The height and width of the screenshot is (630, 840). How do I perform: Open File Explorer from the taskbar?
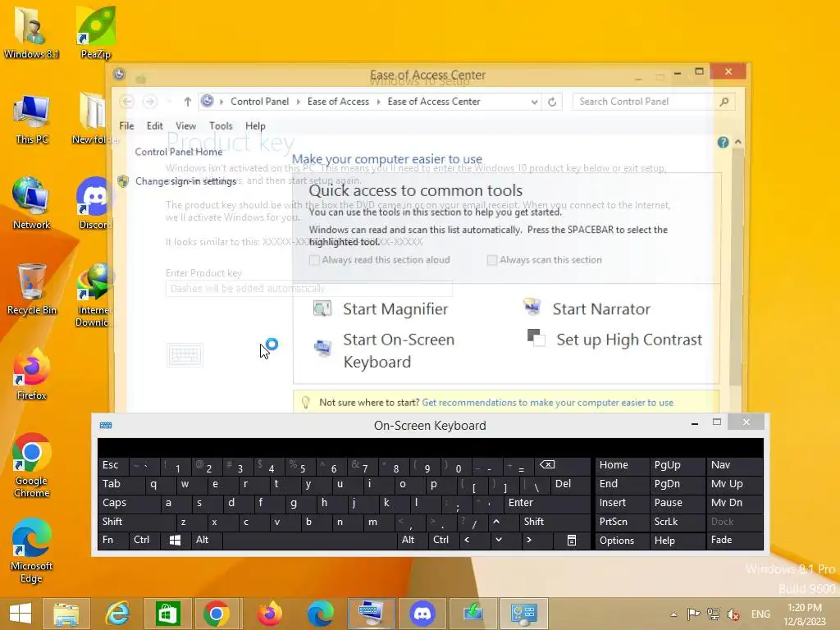pos(66,614)
